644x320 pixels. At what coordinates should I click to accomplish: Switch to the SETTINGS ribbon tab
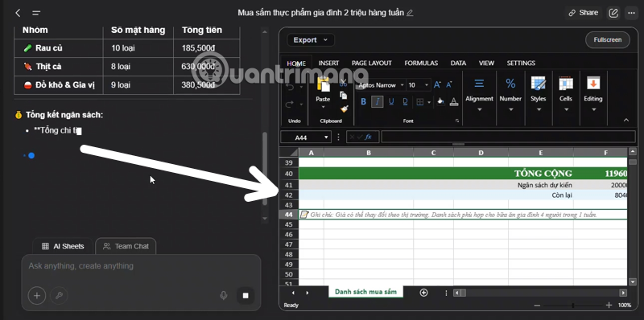[521, 64]
